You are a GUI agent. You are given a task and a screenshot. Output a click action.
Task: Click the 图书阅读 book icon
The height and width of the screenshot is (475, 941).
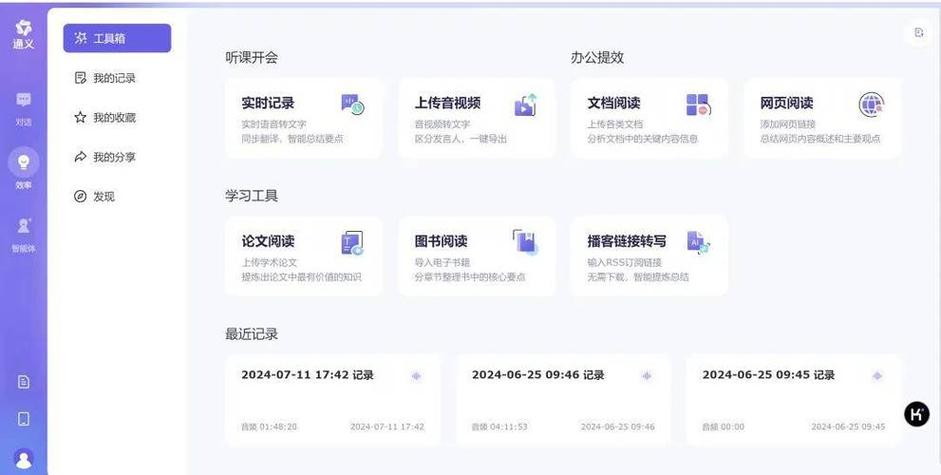[525, 242]
